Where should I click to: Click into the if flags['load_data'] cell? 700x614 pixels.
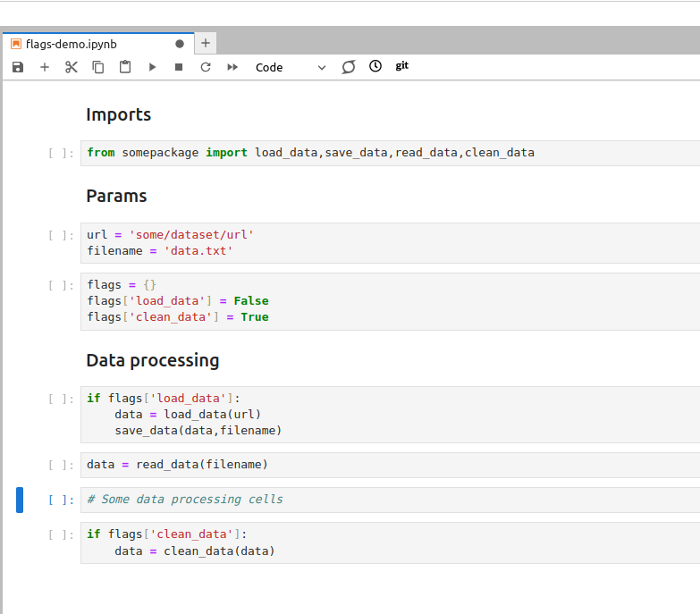click(390, 415)
